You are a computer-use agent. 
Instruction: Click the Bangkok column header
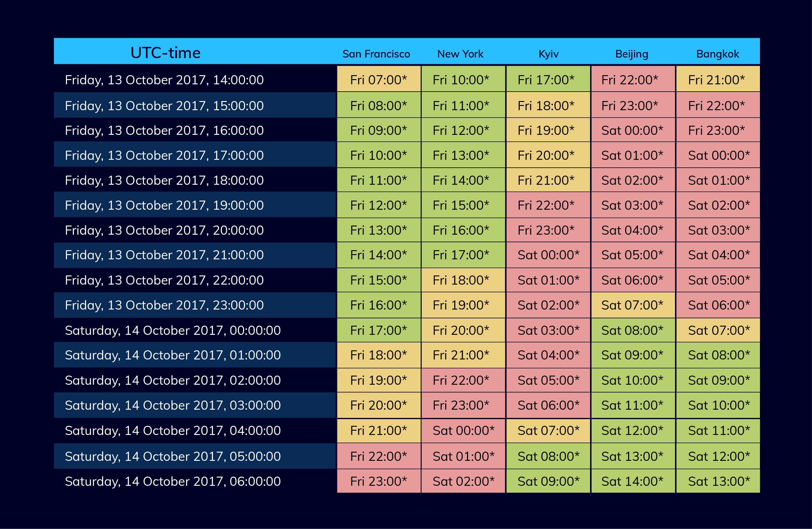pos(718,54)
